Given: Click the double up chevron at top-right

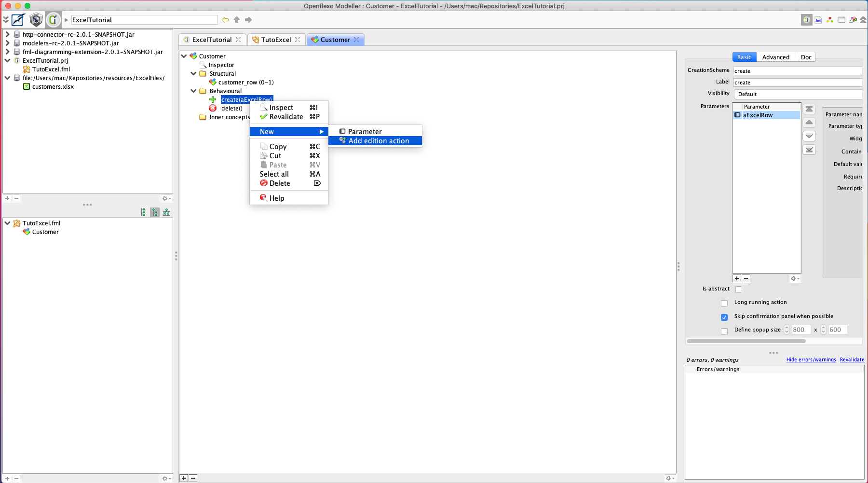Looking at the screenshot, I should [863, 20].
